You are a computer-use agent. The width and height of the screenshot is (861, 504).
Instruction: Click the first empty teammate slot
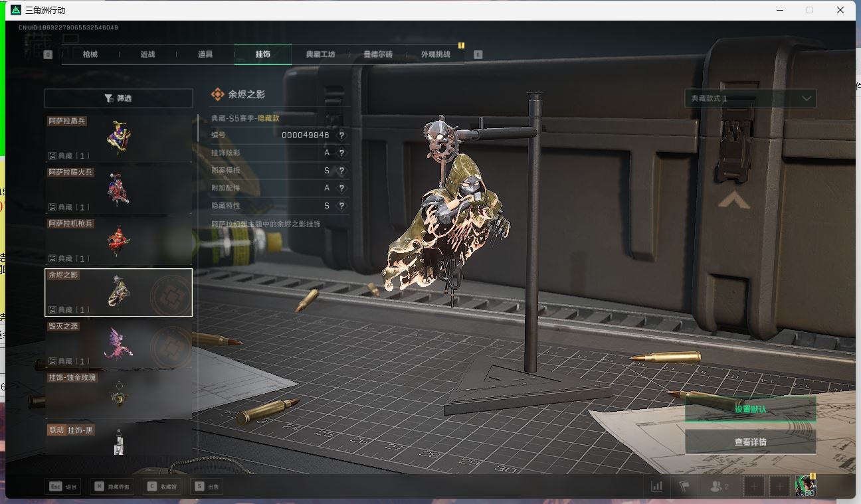(x=754, y=486)
